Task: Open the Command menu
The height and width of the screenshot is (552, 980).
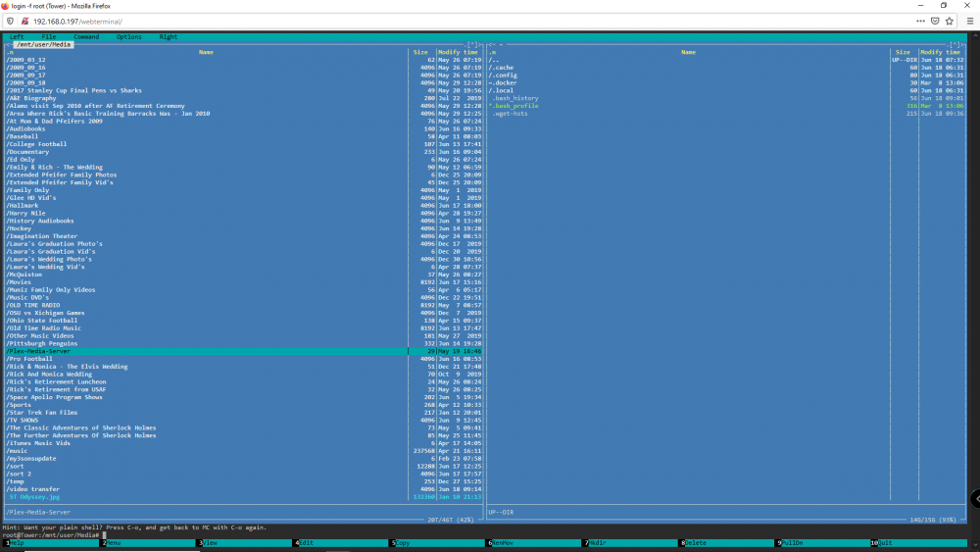Action: pos(86,37)
